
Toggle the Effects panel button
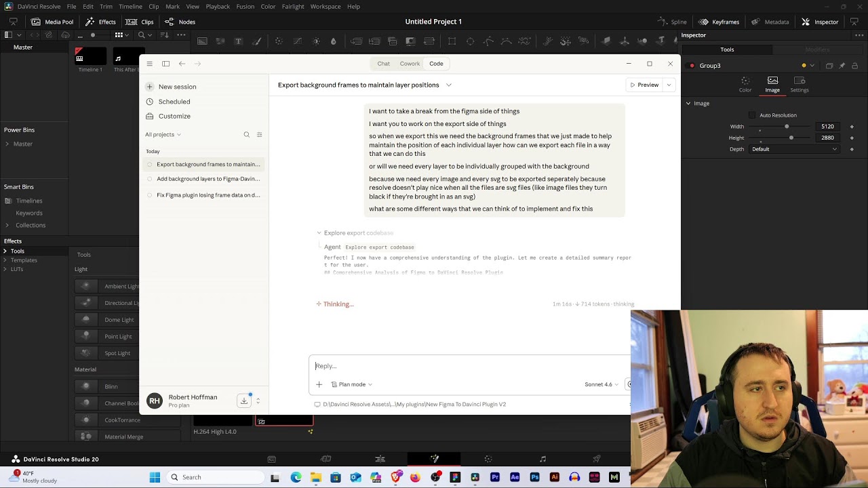(100, 22)
